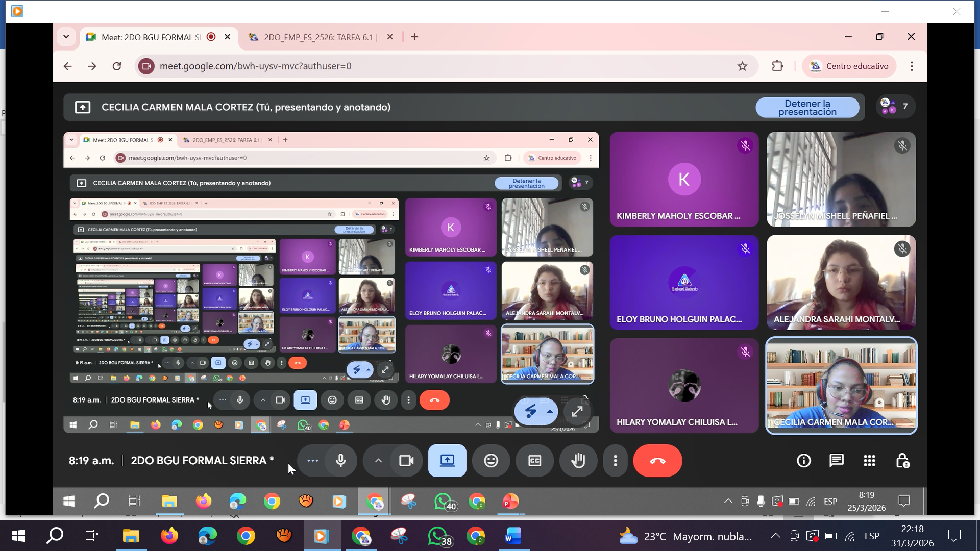The height and width of the screenshot is (551, 980).
Task: Toggle closed captions button
Action: [x=534, y=461]
